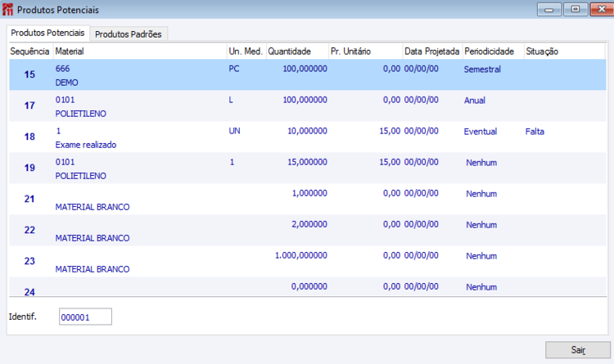
Task: Click the UN unit cell
Action: [235, 131]
